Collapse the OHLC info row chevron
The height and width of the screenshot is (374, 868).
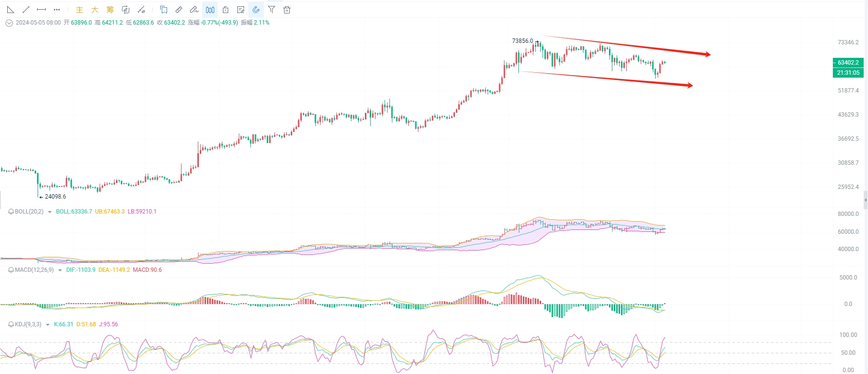(x=9, y=23)
